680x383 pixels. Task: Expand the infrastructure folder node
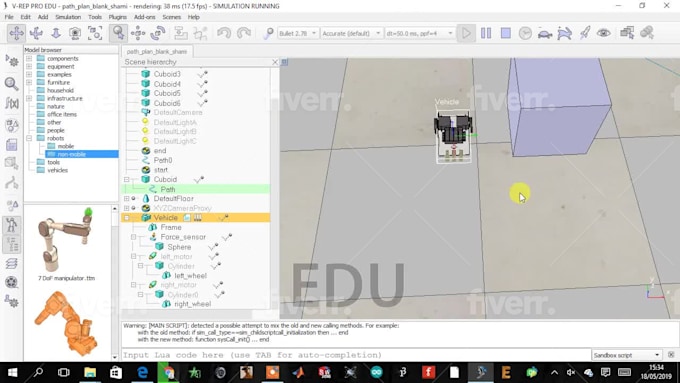(x=29, y=98)
